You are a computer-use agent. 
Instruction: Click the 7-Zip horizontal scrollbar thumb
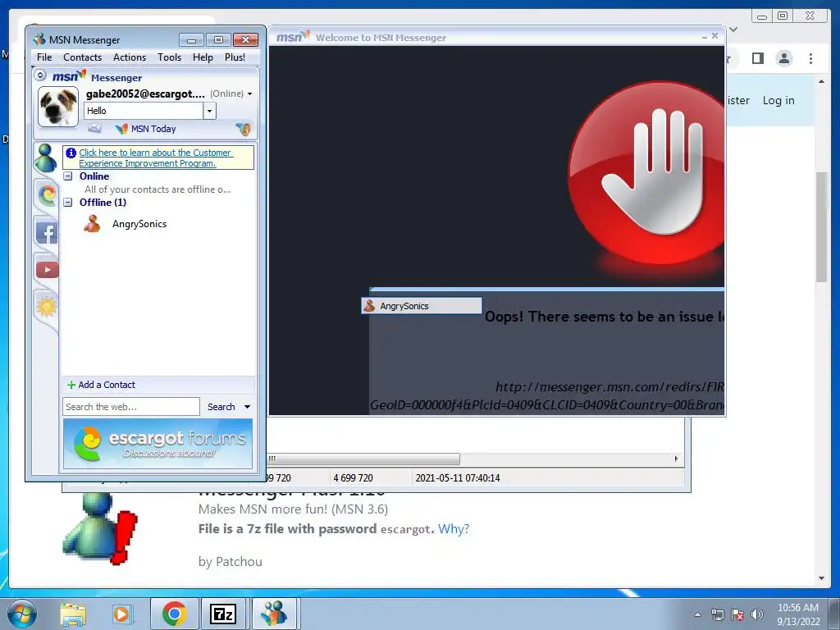(363, 459)
